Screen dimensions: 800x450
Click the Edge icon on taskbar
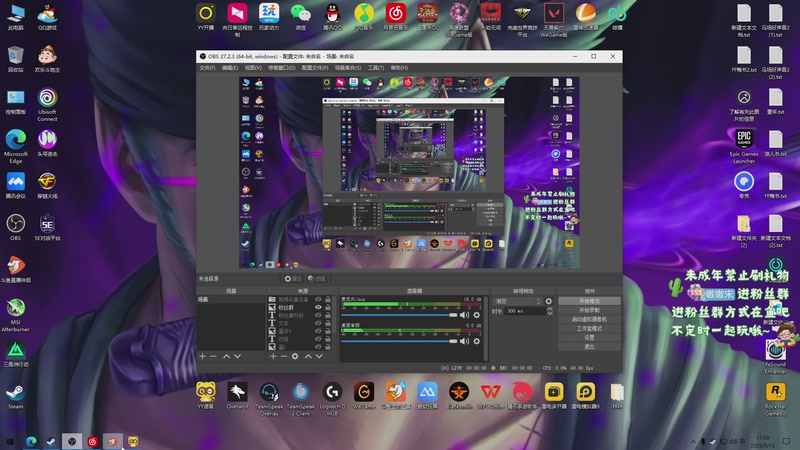coord(31,441)
